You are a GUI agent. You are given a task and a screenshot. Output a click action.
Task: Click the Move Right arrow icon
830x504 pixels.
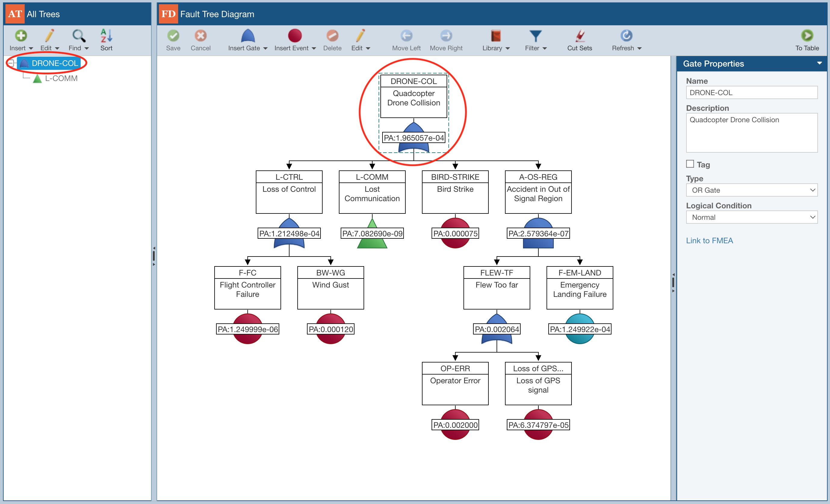point(446,36)
